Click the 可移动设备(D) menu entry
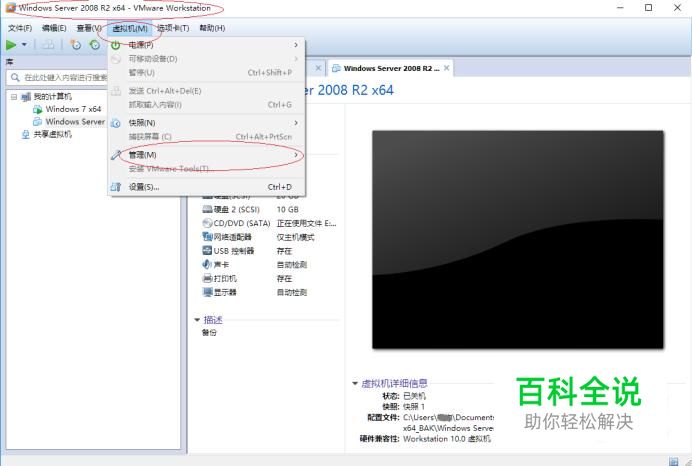 click(206, 59)
